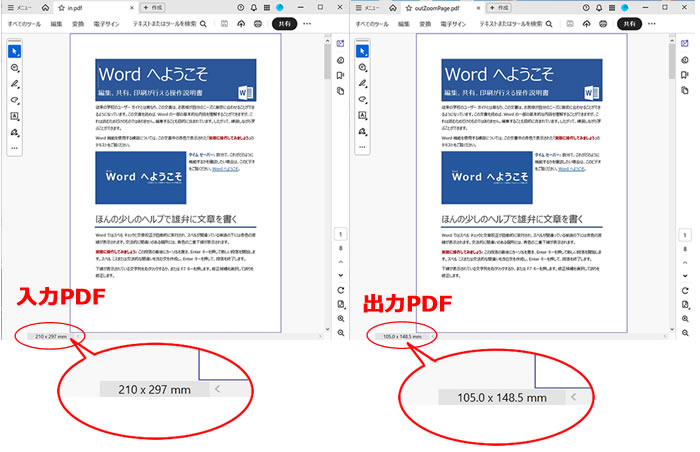Open すべてのツール in outZoomPage.pdf window
Image resolution: width=700 pixels, height=452 pixels.
[x=371, y=24]
